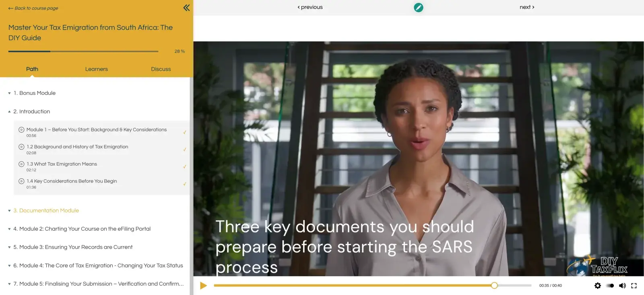Expand the 1. Bonus Module section
The height and width of the screenshot is (295, 644).
click(x=34, y=93)
